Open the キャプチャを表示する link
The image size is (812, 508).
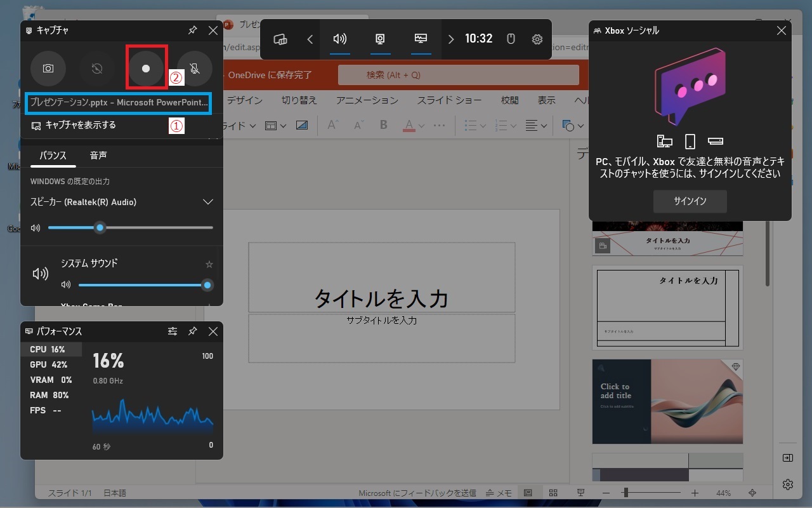74,125
